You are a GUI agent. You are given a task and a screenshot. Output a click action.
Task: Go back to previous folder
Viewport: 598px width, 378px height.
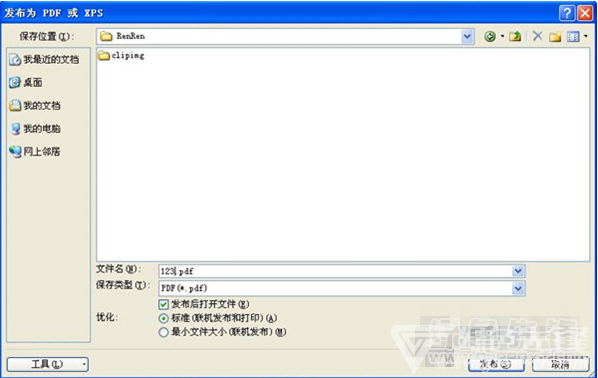tap(490, 37)
